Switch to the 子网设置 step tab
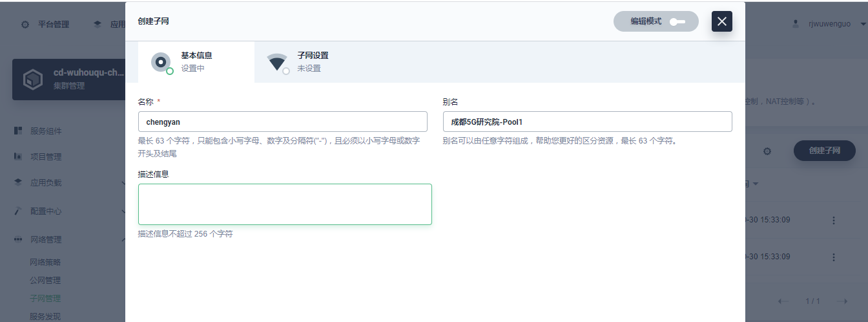The image size is (868, 322). [313, 62]
